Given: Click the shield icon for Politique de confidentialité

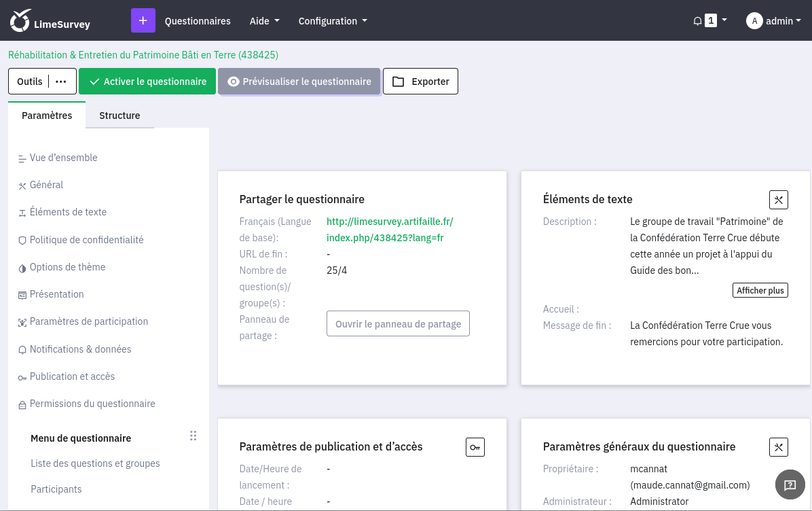Looking at the screenshot, I should point(22,240).
